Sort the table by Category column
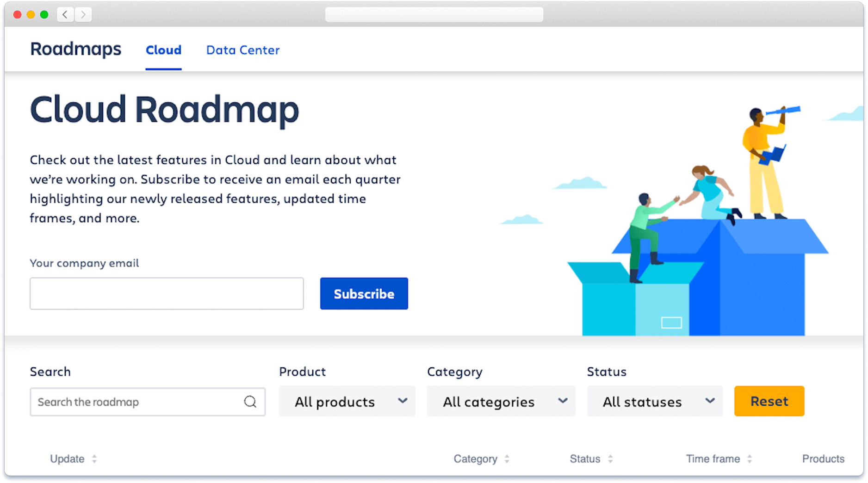868x483 pixels. pos(481,458)
